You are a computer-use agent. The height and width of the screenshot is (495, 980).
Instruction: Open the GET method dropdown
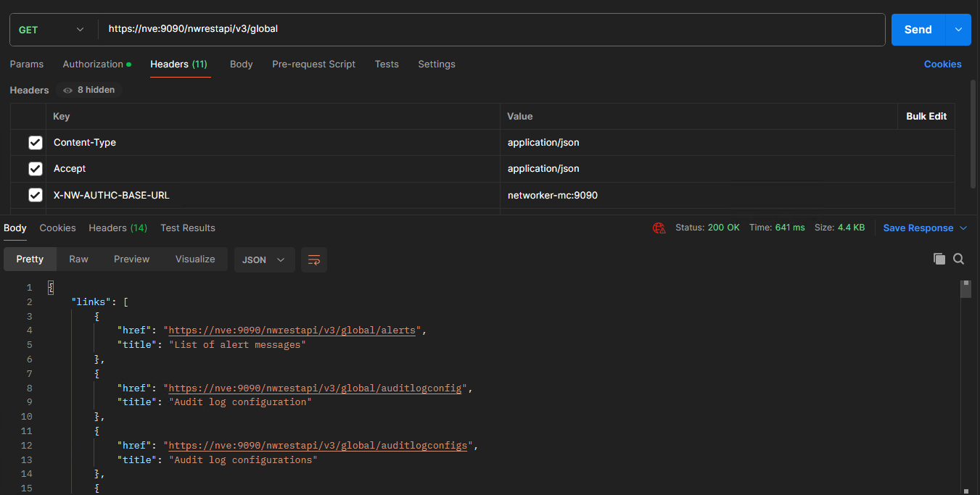[x=51, y=30]
